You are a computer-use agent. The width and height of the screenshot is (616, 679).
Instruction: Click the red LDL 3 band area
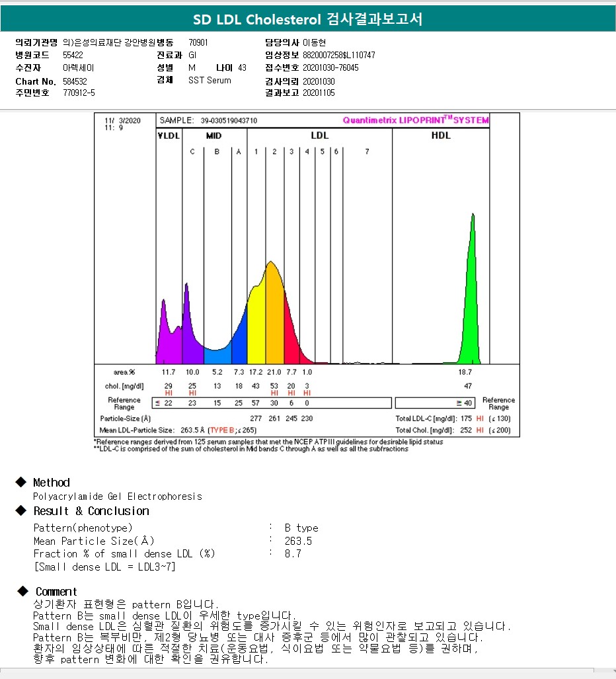291,338
